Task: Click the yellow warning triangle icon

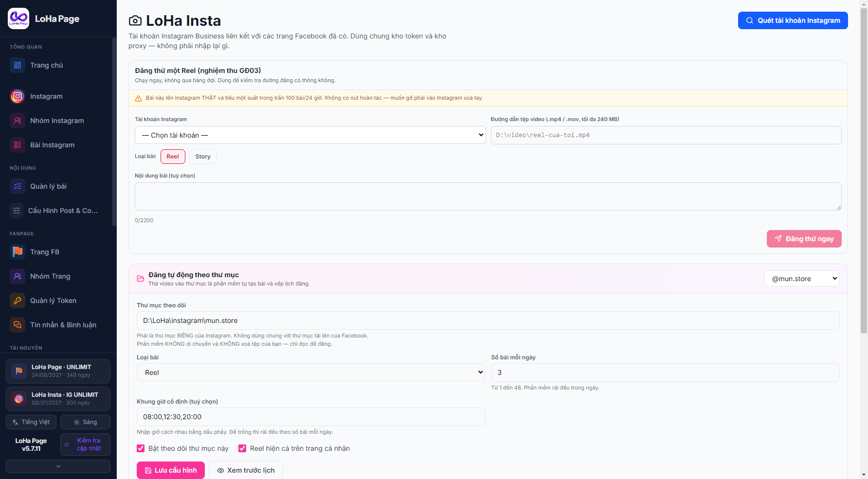Action: click(138, 98)
